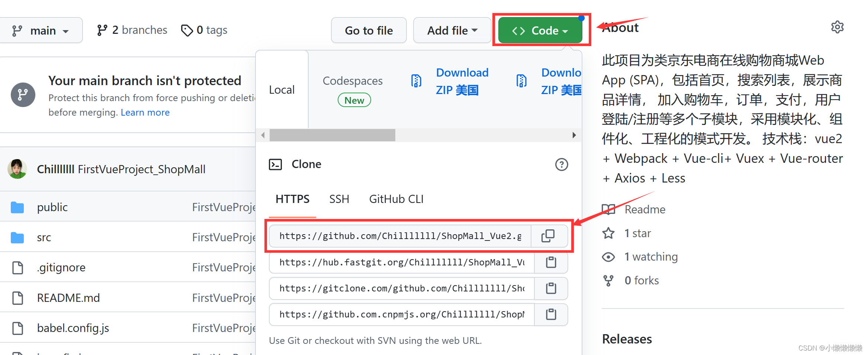
Task: Select the SSH clone tab
Action: pos(339,199)
